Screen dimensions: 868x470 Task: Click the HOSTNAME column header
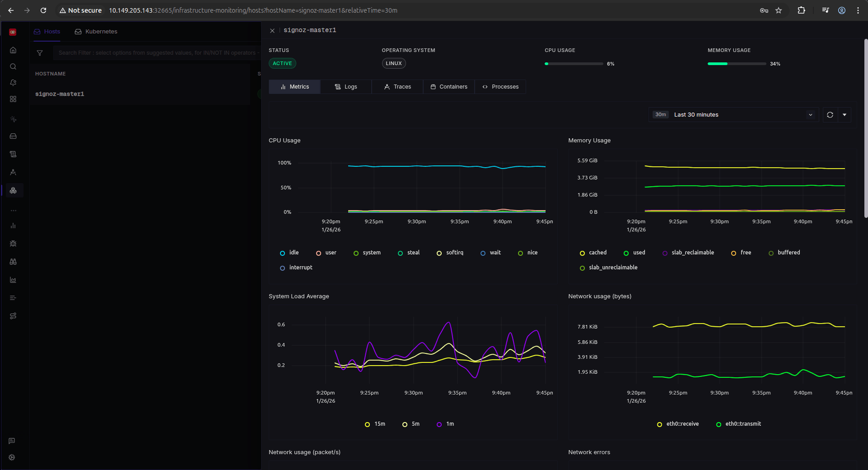[x=50, y=74]
